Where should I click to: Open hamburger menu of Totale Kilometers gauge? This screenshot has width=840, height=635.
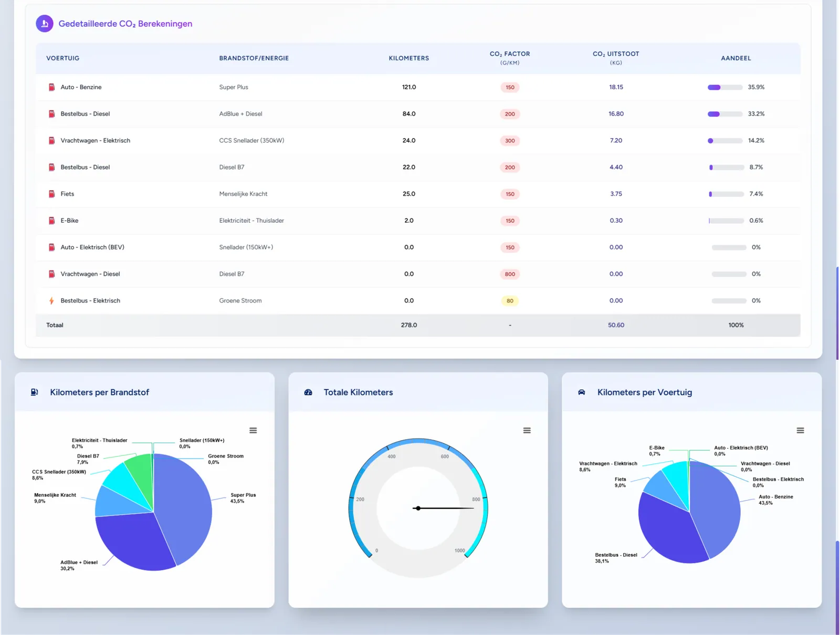(x=527, y=431)
